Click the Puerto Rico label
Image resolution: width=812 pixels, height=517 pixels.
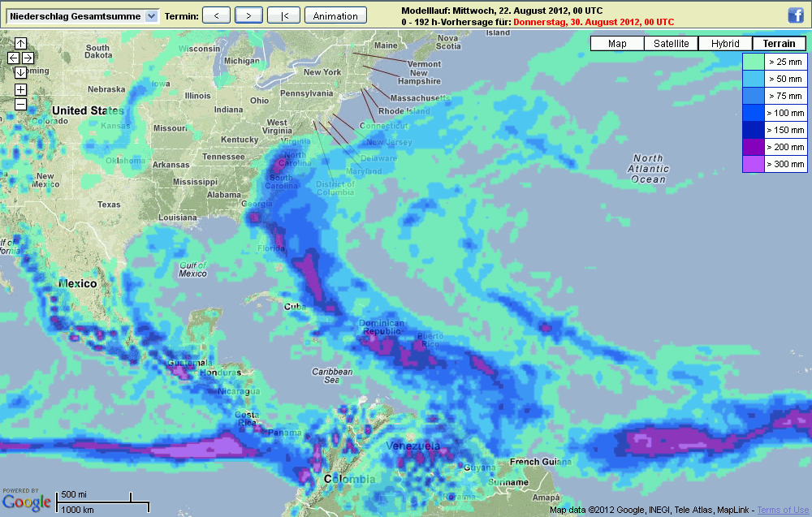(430, 340)
